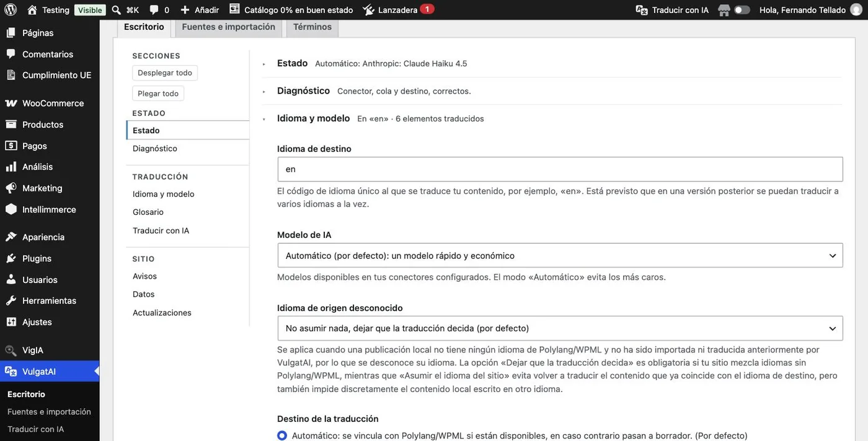Click the Visible site status badge

click(90, 10)
